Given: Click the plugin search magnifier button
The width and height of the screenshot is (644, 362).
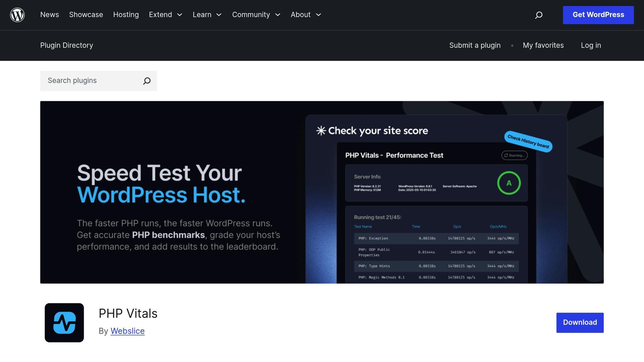Looking at the screenshot, I should 147,81.
